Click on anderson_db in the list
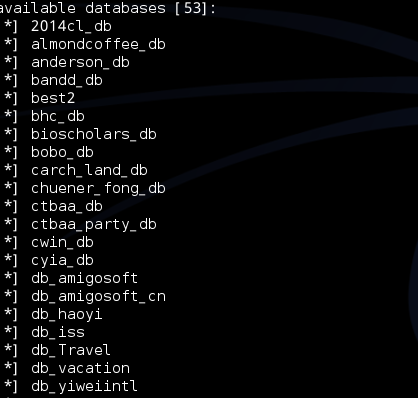Screen dimensions: 418x398 point(80,62)
